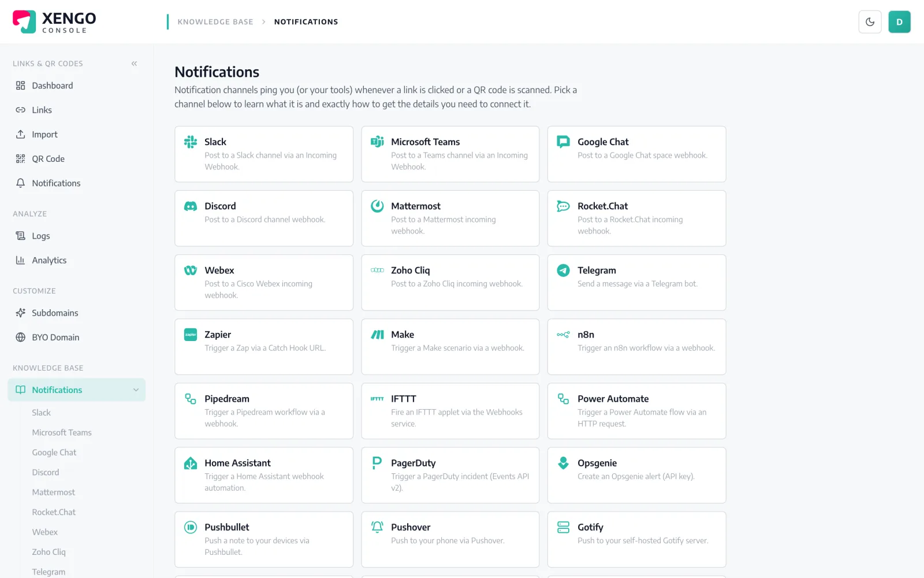Open Zoho Cliq sub-item in the sidebar
The image size is (924, 578).
click(x=49, y=552)
